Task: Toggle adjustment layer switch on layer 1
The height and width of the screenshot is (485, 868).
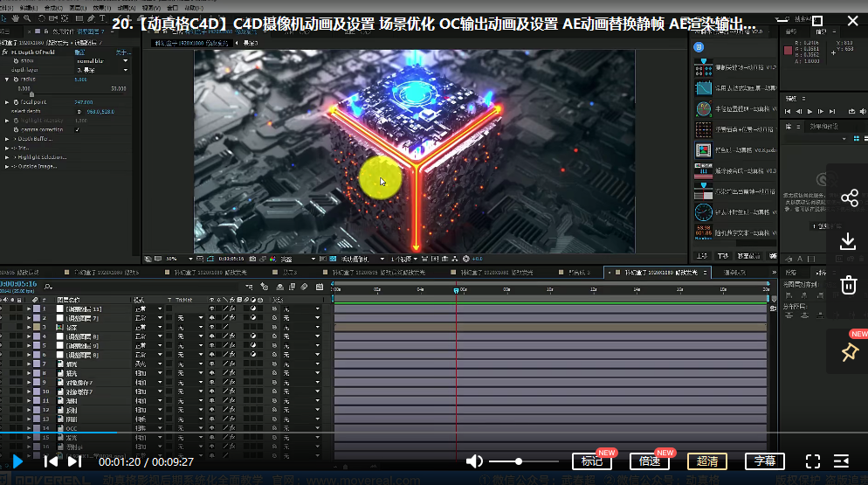Action: tap(253, 308)
